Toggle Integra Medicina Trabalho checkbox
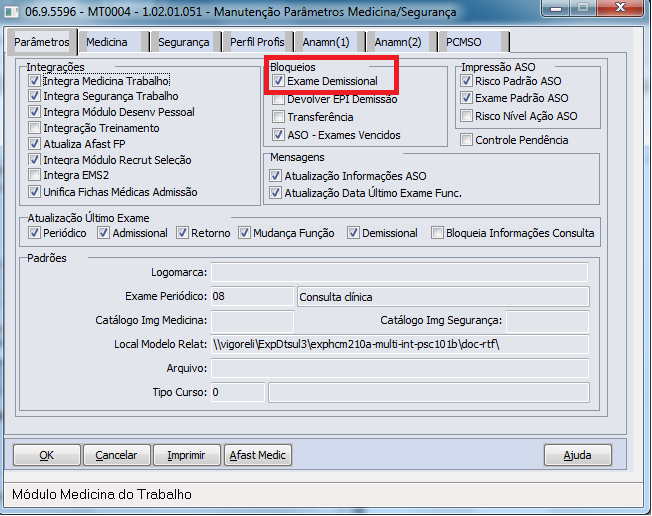Screen dimensions: 652x516 (x=34, y=81)
